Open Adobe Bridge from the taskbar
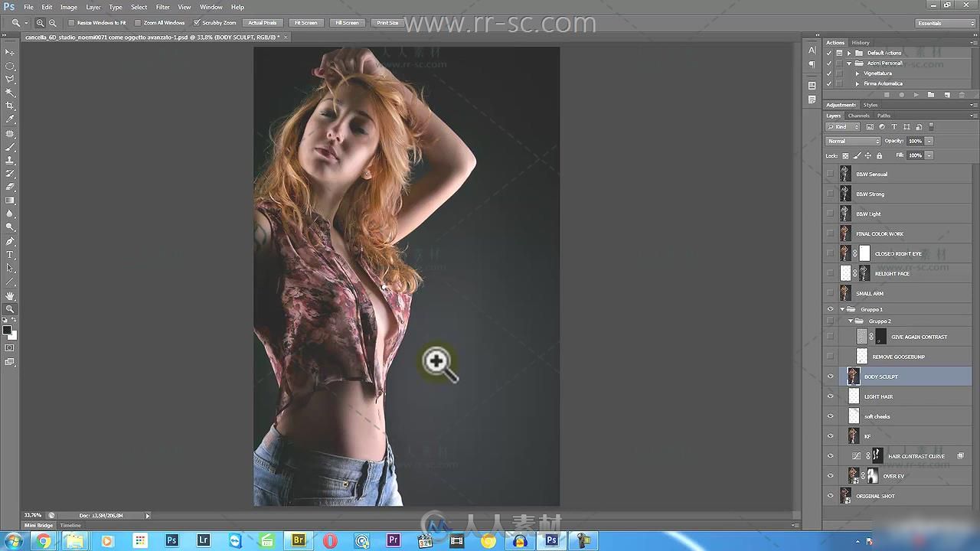This screenshot has height=551, width=980. 299,540
